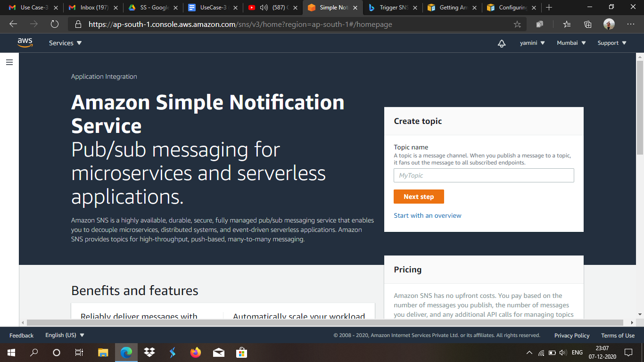Open the browser profile avatar
Image resolution: width=644 pixels, height=362 pixels.
tap(609, 24)
